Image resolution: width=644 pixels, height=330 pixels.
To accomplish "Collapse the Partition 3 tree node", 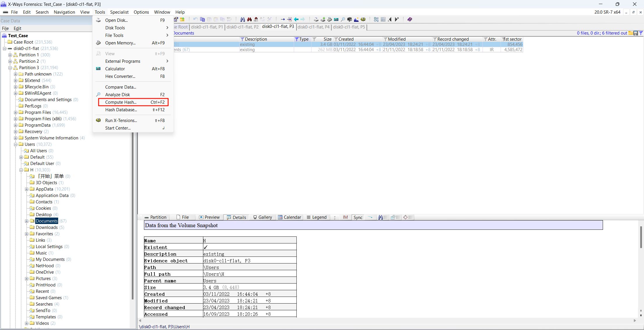I will 10,68.
